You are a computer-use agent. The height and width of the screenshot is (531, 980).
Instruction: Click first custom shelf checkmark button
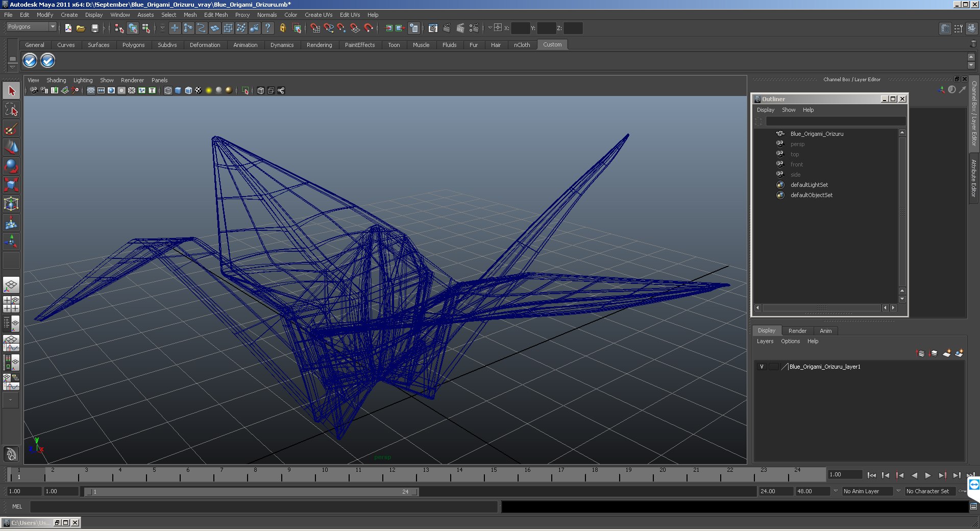[30, 61]
